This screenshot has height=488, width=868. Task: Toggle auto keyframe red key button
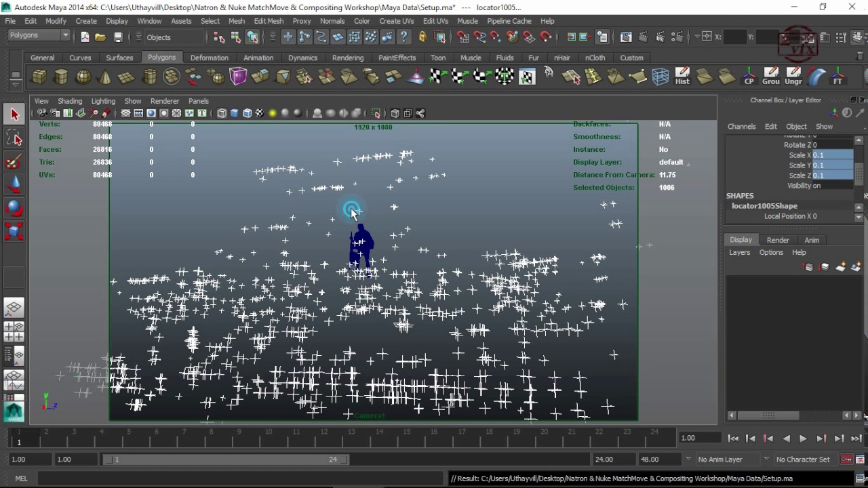coord(846,460)
